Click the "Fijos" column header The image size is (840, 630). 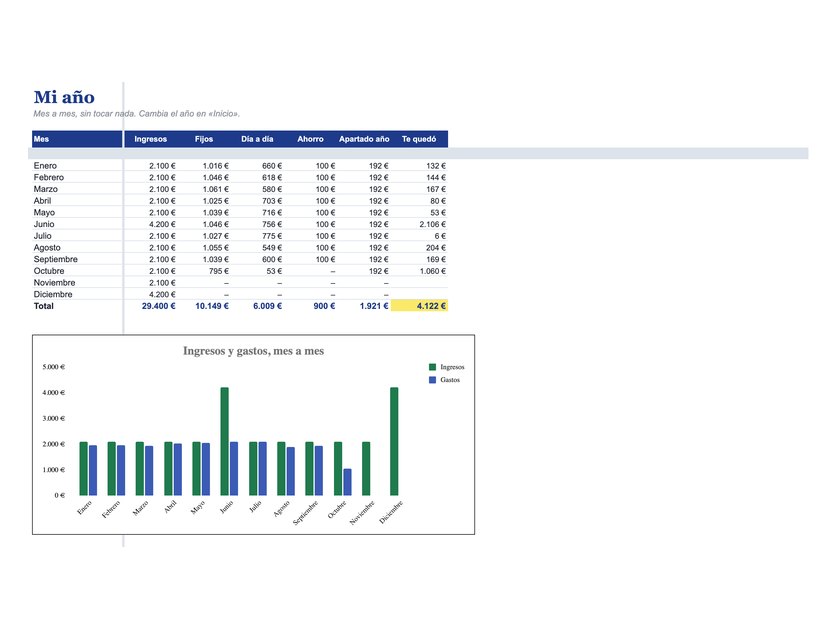[x=204, y=139]
